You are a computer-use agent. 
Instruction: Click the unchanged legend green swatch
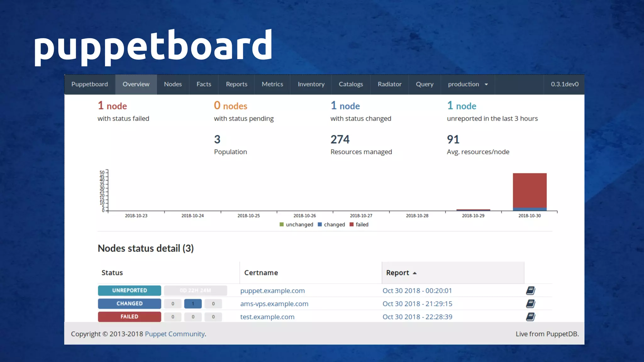(x=281, y=225)
